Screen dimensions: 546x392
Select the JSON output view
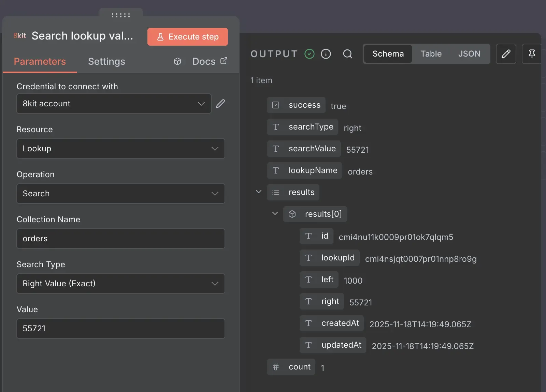(469, 54)
